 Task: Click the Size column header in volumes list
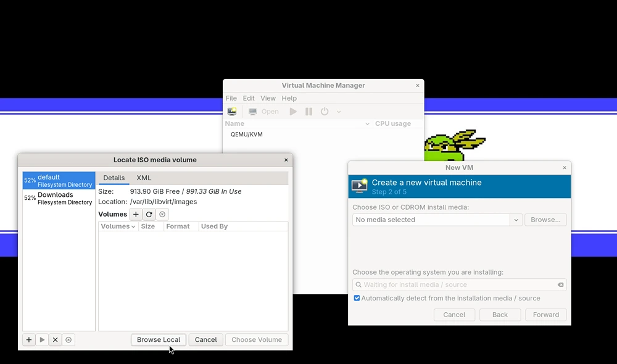pos(151,226)
